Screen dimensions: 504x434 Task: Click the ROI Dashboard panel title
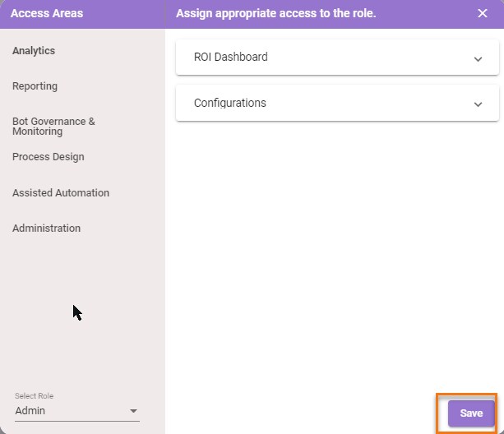[x=230, y=57]
